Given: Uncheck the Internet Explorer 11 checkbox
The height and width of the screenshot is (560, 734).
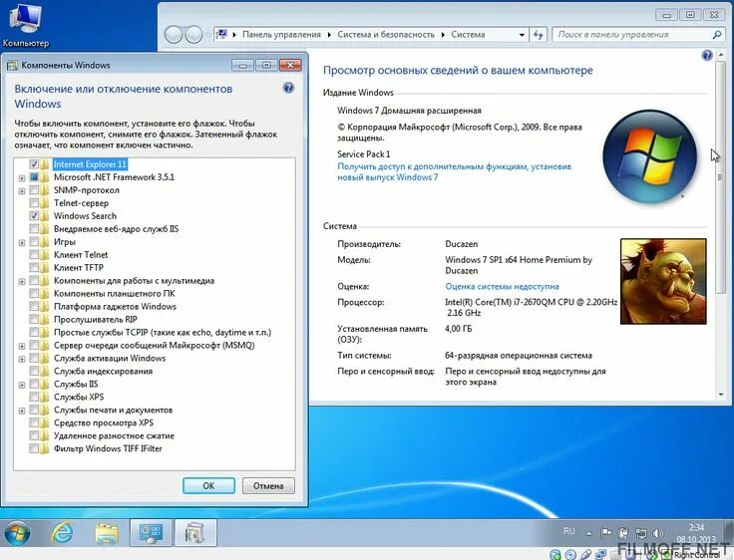Looking at the screenshot, I should tap(34, 164).
